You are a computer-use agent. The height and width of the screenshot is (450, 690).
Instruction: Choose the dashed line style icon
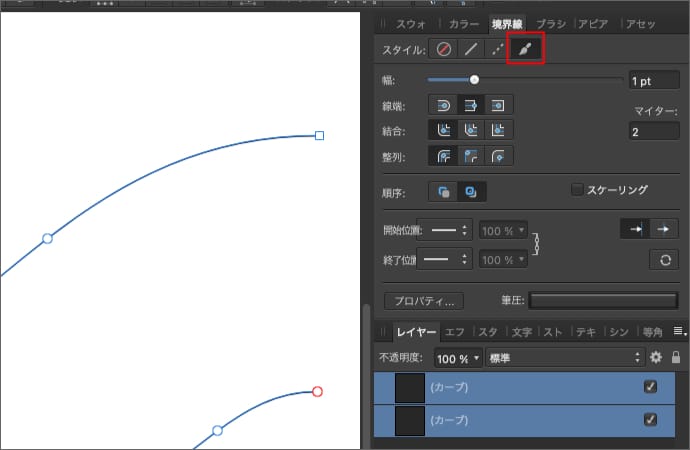496,49
